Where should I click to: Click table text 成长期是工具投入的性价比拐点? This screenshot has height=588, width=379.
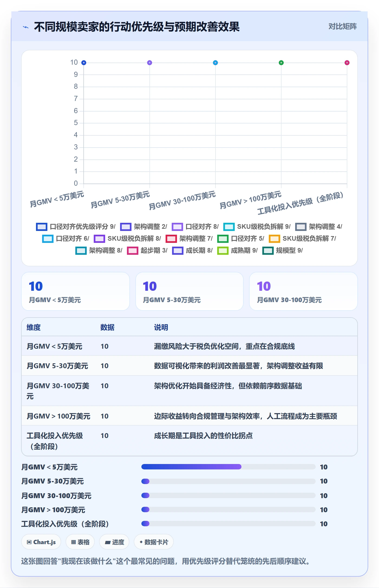click(x=203, y=436)
